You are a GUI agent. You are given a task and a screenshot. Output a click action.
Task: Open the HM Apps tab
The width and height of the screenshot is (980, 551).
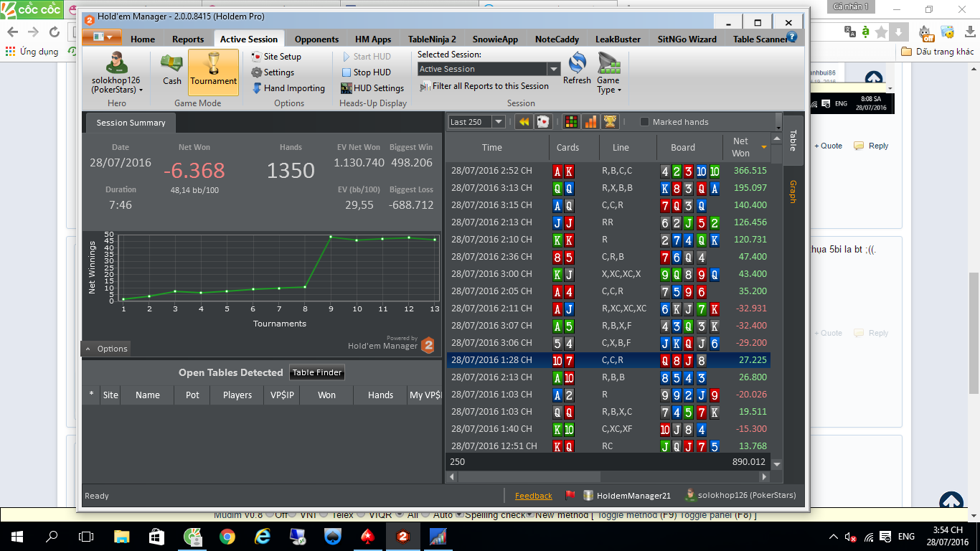[x=373, y=39]
